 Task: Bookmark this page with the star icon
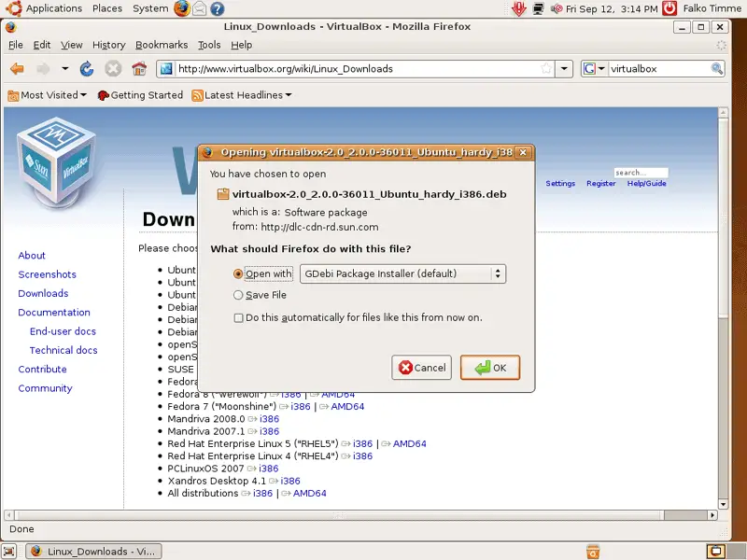point(546,68)
